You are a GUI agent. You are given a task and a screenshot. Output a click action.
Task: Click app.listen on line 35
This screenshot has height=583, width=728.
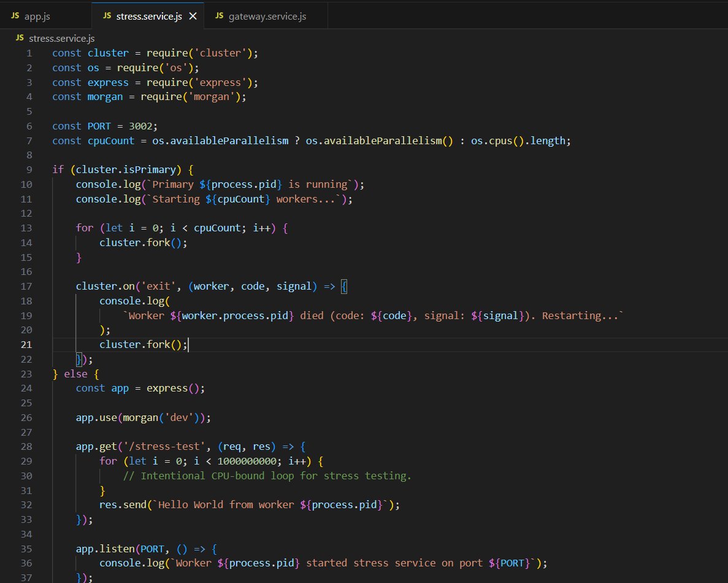click(x=105, y=549)
